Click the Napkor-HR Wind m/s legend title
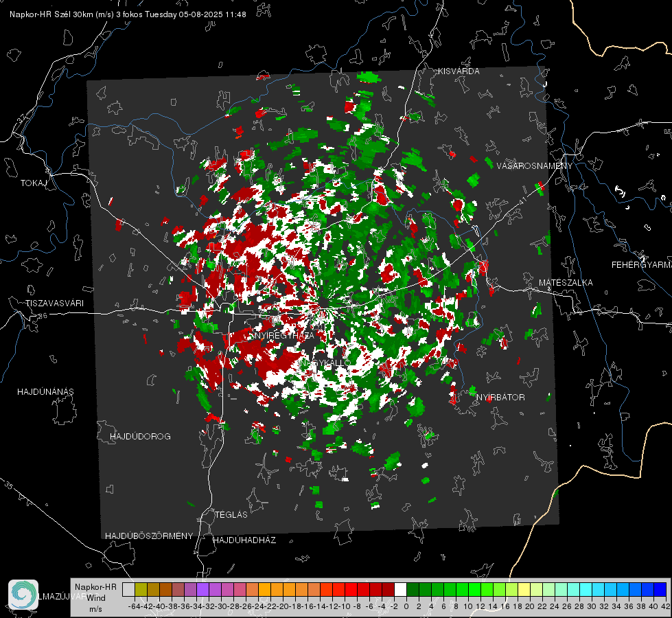The width and height of the screenshot is (672, 618). [x=95, y=598]
